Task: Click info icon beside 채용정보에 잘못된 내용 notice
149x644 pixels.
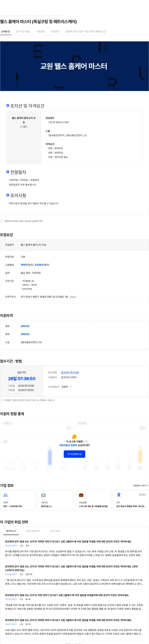Action: pos(2,221)
